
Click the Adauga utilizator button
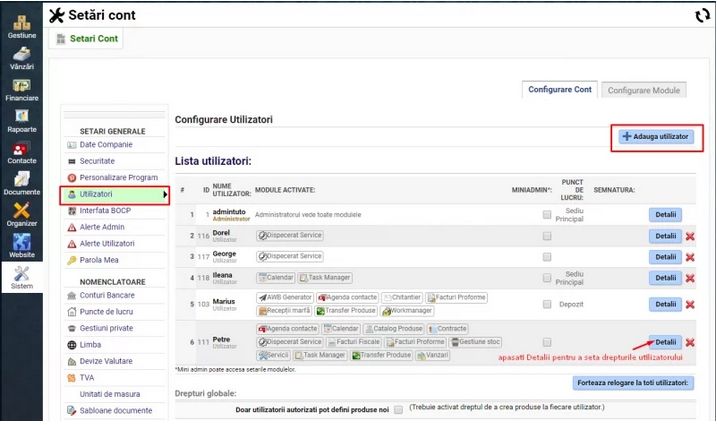click(x=654, y=136)
